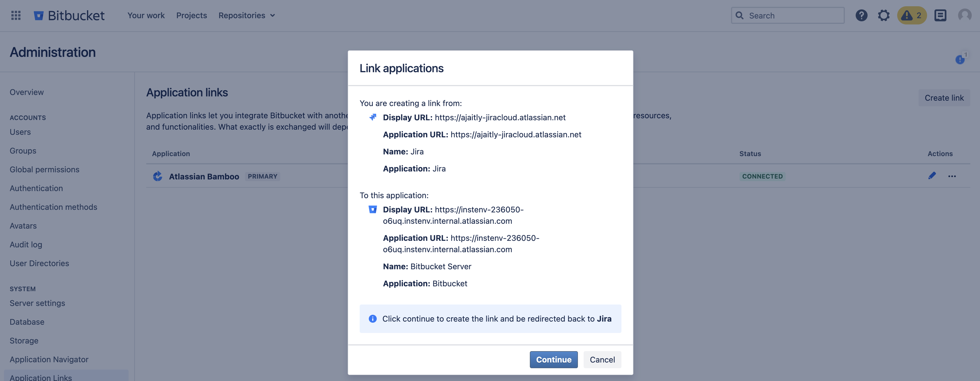Screen dimensions: 980x381
Task: Edit the Atlassian Bamboo link with the pencil icon
Action: pyautogui.click(x=932, y=176)
